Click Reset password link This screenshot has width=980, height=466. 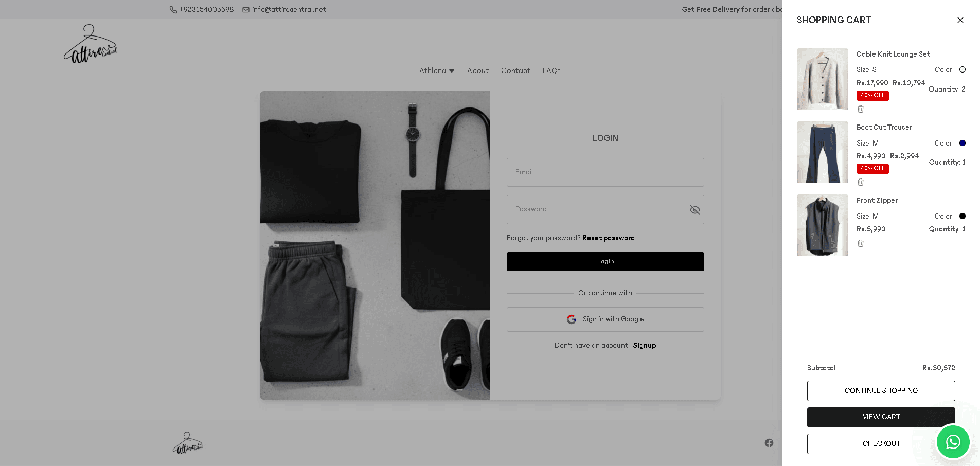(609, 238)
